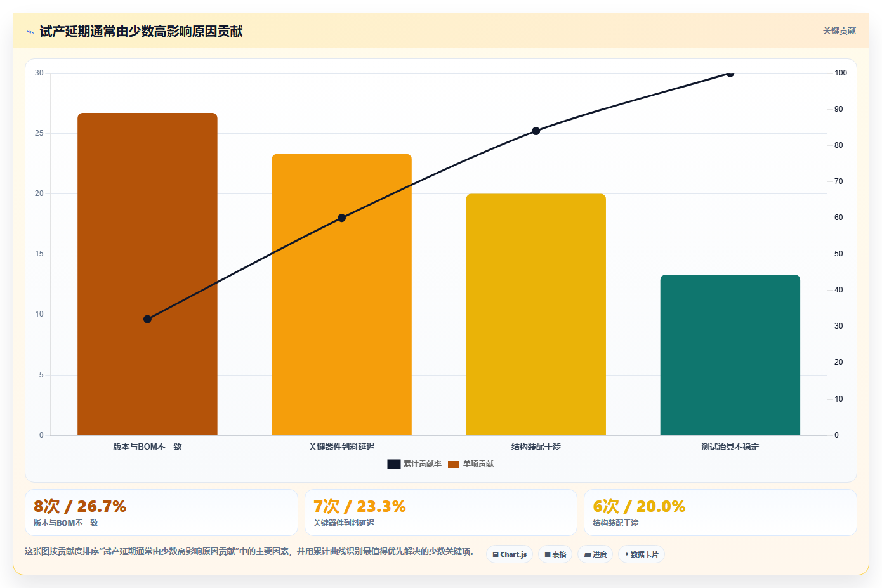Click the 数据卡片 tag chip

pos(642,554)
